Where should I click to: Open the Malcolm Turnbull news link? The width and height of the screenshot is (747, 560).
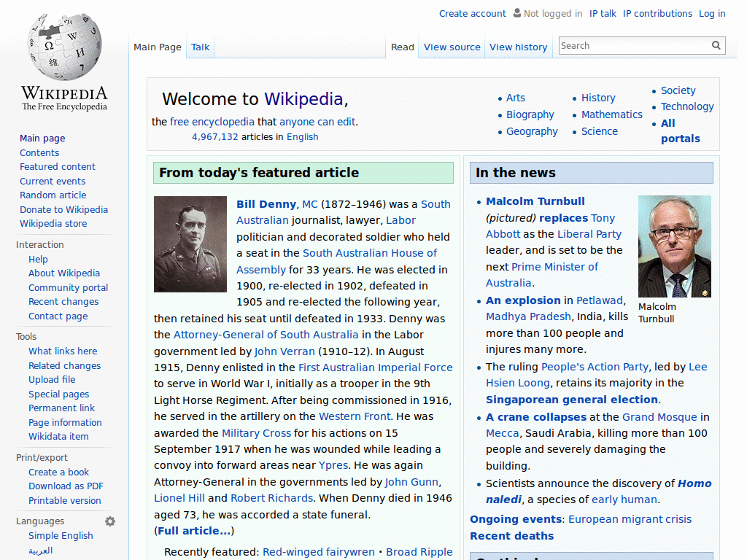pos(535,201)
